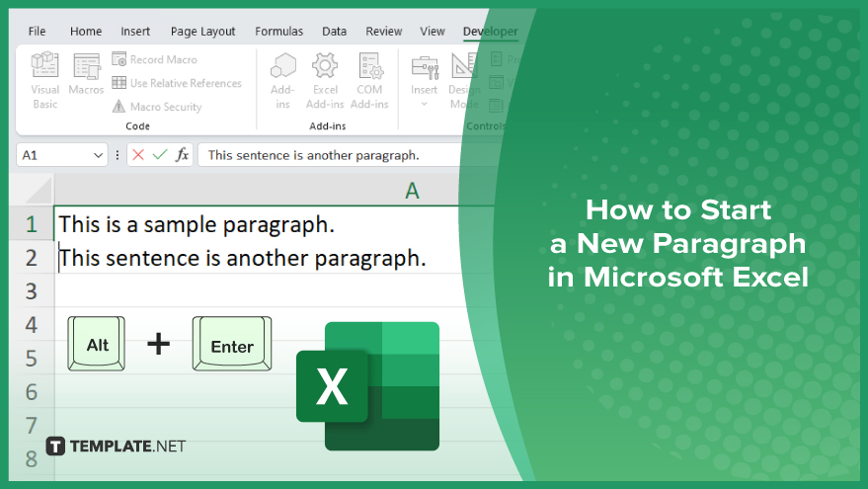Click the Enter key graphic
The height and width of the screenshot is (489, 868).
(x=232, y=344)
